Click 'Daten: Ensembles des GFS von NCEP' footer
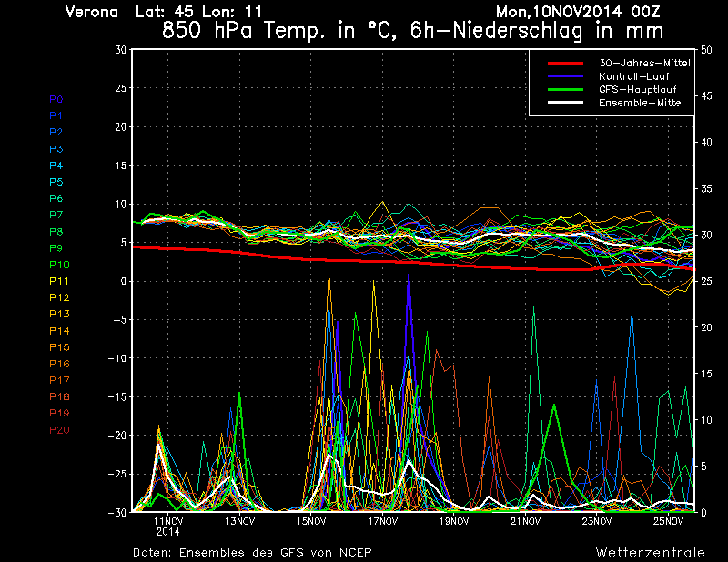728x562 pixels. click(253, 553)
